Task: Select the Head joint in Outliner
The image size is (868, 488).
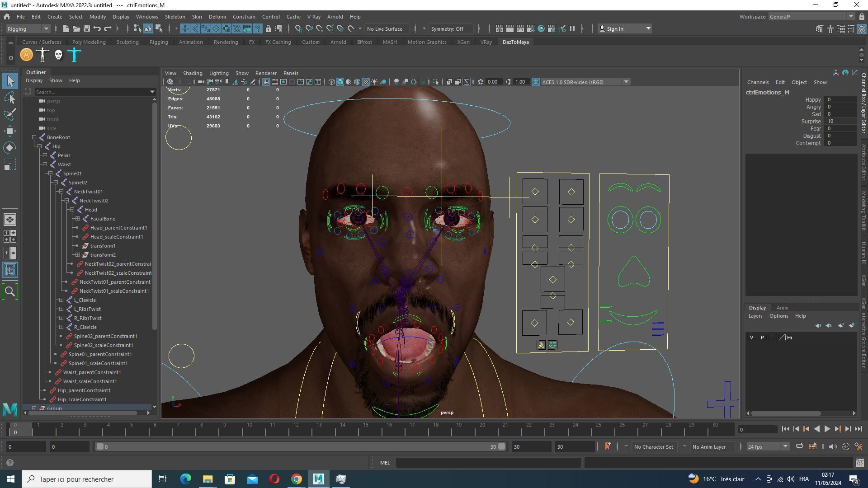Action: click(x=91, y=210)
